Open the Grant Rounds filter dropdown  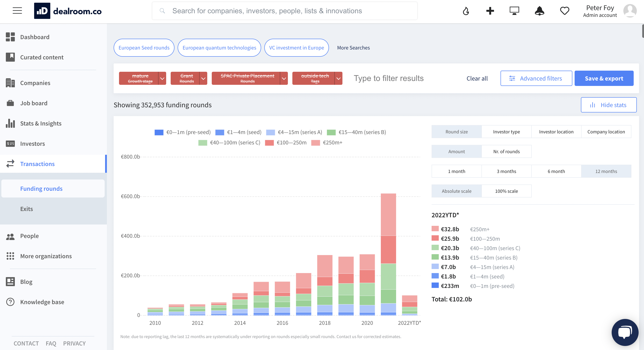[203, 78]
